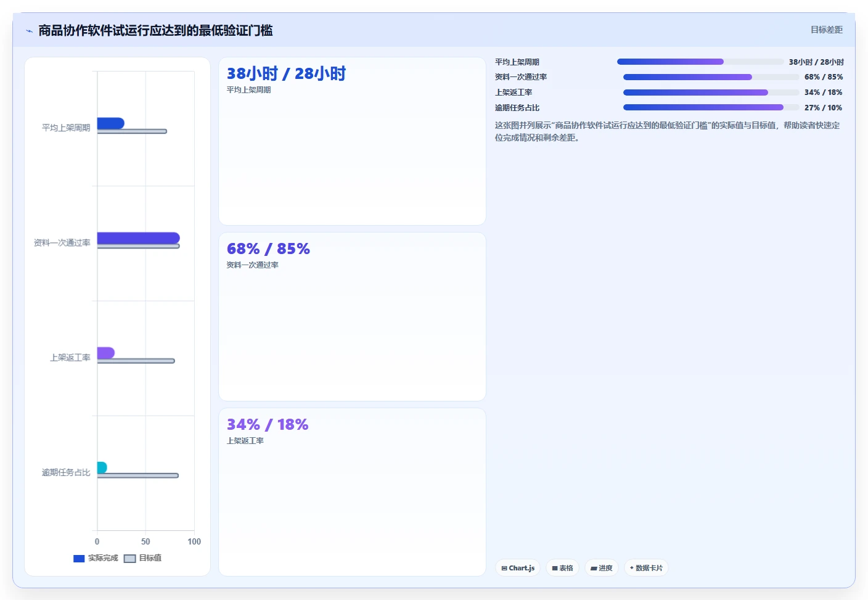
Task: Click the 平均上架周期 y-axis label in chart
Action: point(66,128)
